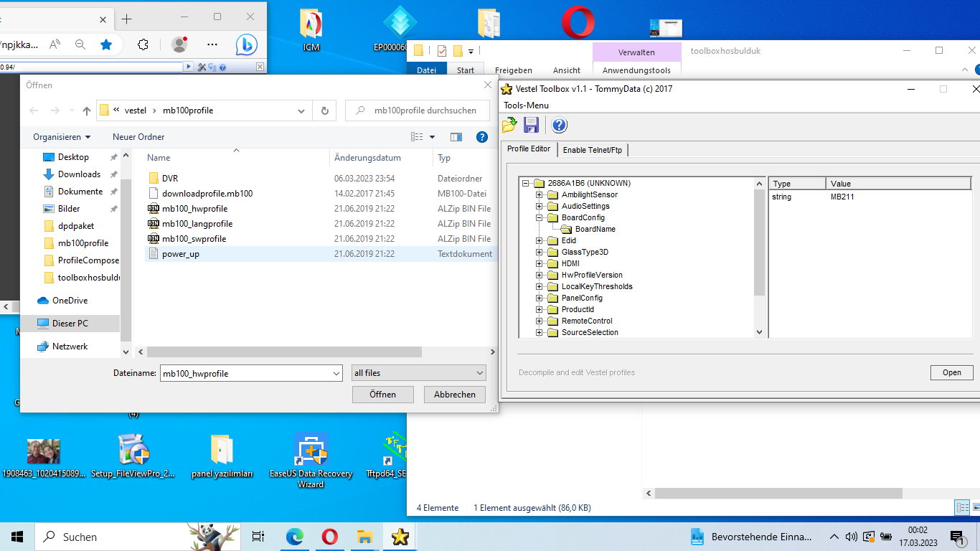Open File Explorer from the taskbar
Image resolution: width=980 pixels, height=551 pixels.
coord(364,537)
